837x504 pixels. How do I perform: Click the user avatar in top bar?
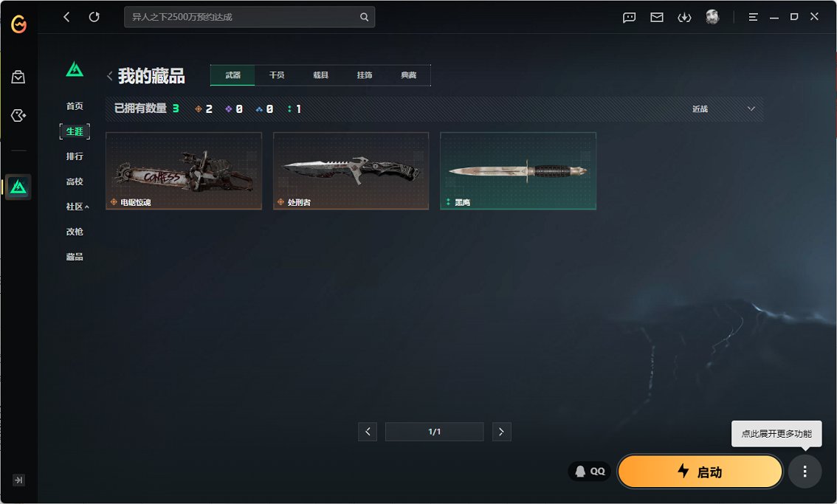tap(712, 17)
